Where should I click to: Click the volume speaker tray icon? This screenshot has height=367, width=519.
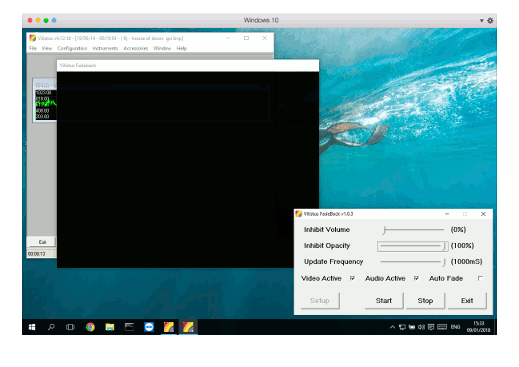click(x=421, y=327)
